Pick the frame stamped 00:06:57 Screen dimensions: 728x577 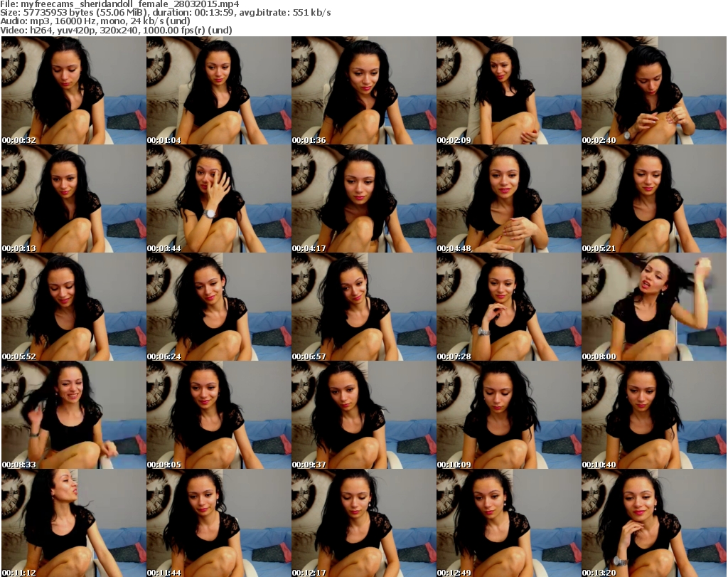tap(363, 307)
